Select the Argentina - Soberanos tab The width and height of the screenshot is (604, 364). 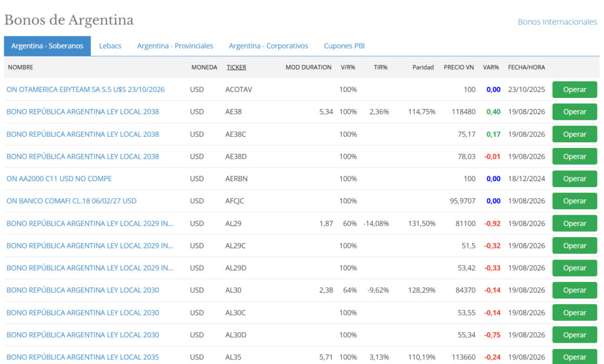(x=47, y=46)
